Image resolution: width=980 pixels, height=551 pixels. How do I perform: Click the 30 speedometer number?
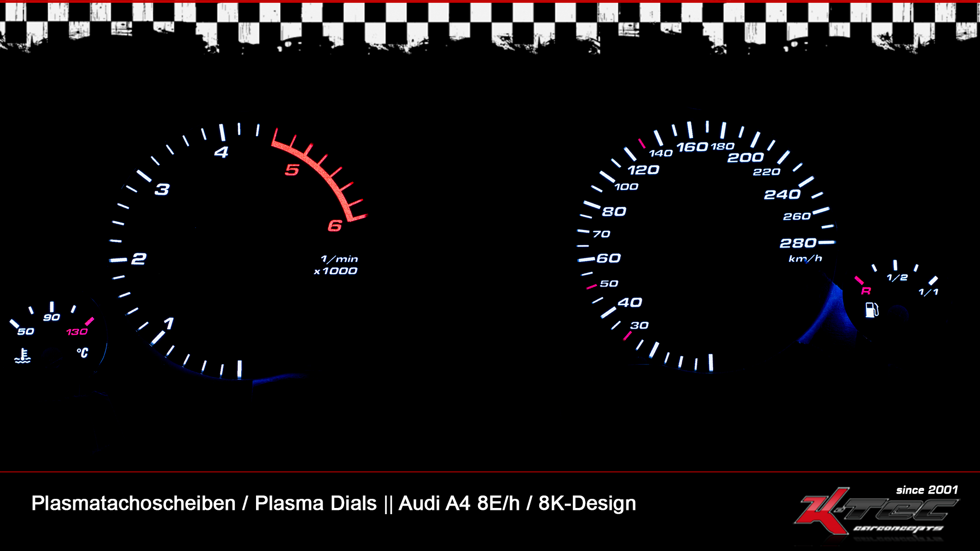point(639,325)
